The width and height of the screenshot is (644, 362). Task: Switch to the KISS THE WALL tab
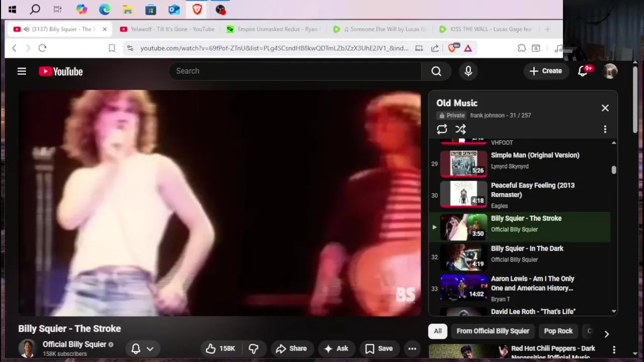487,29
